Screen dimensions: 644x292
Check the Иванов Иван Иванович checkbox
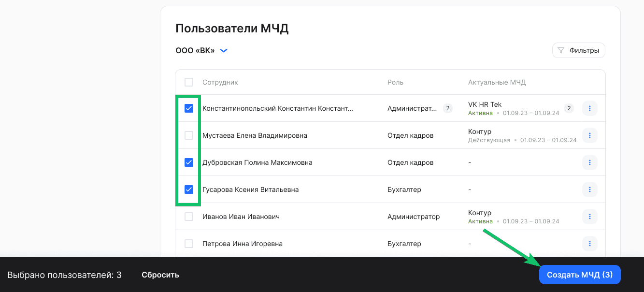pyautogui.click(x=189, y=217)
